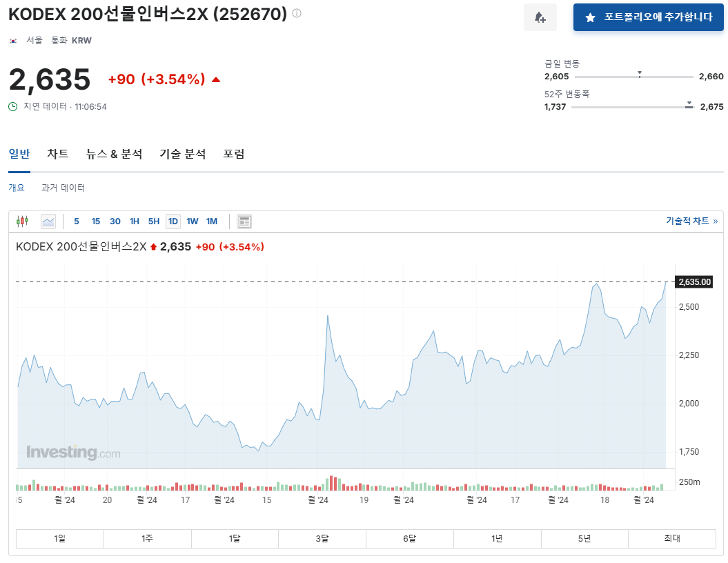The width and height of the screenshot is (728, 563).
Task: Open the 포럼 tab
Action: click(233, 154)
